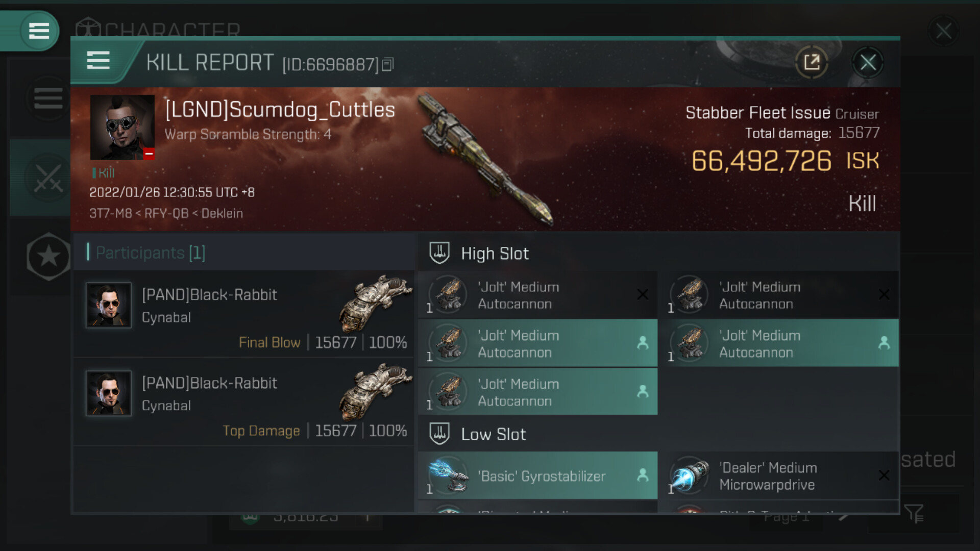Open Top Damage Black-Rabbit portrait

(x=109, y=393)
